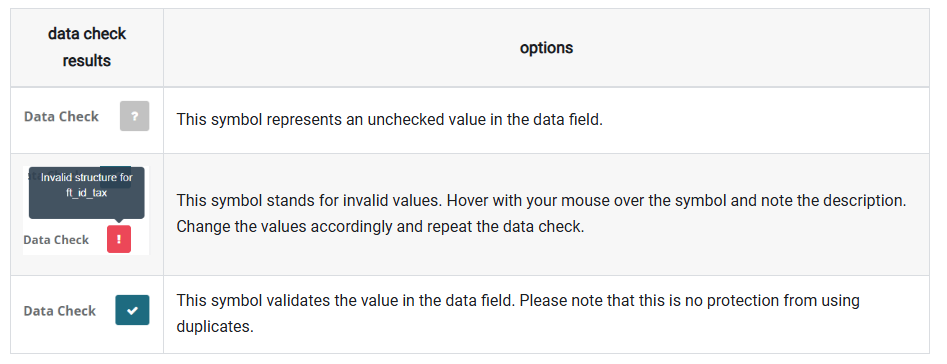Select the 'data check results' column header
Image resolution: width=947 pixels, height=364 pixels.
tap(87, 47)
